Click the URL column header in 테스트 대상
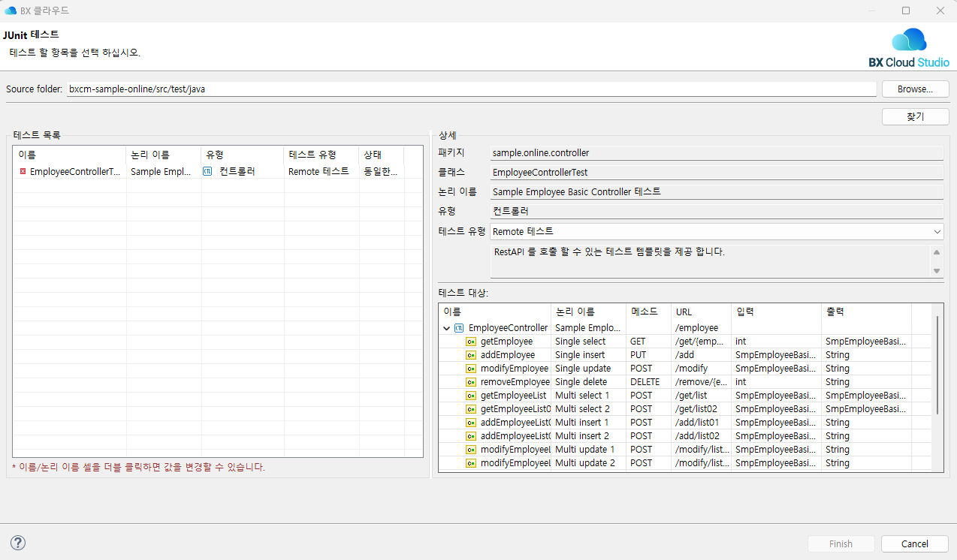The width and height of the screenshot is (957, 560). 700,312
